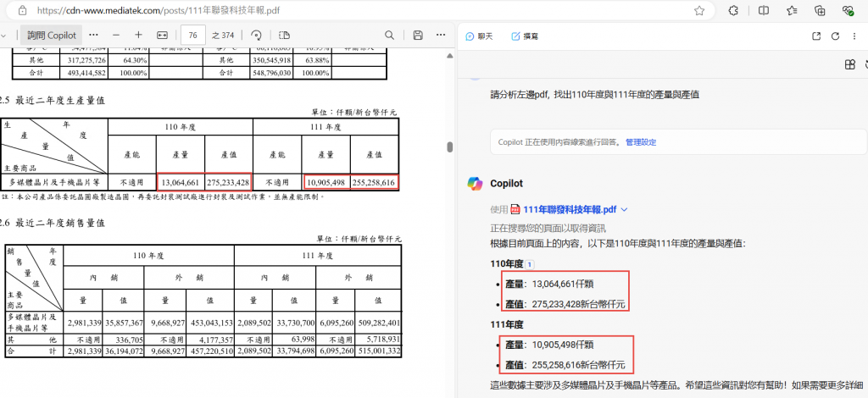The image size is (868, 398).
Task: Click the cell 509,282,401 in the sales table
Action: pyautogui.click(x=378, y=323)
